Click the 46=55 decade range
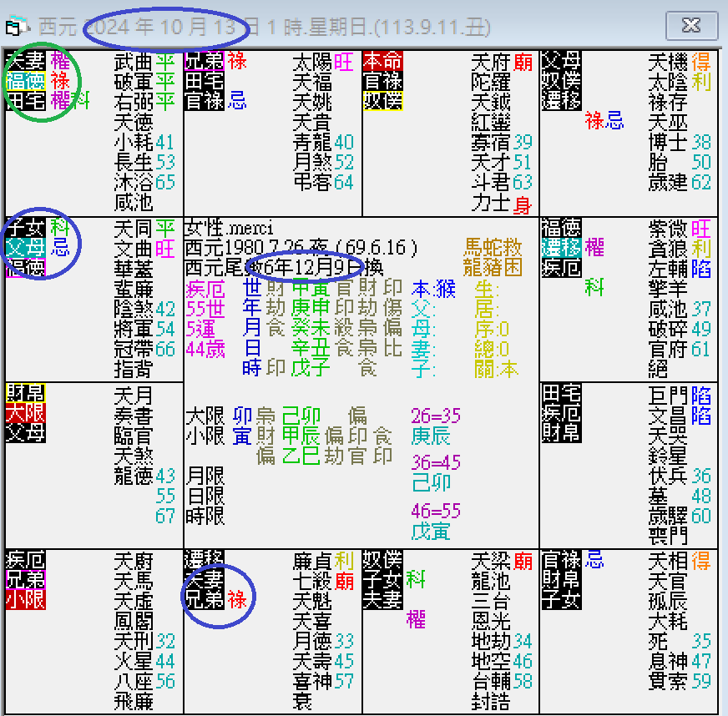 click(436, 512)
